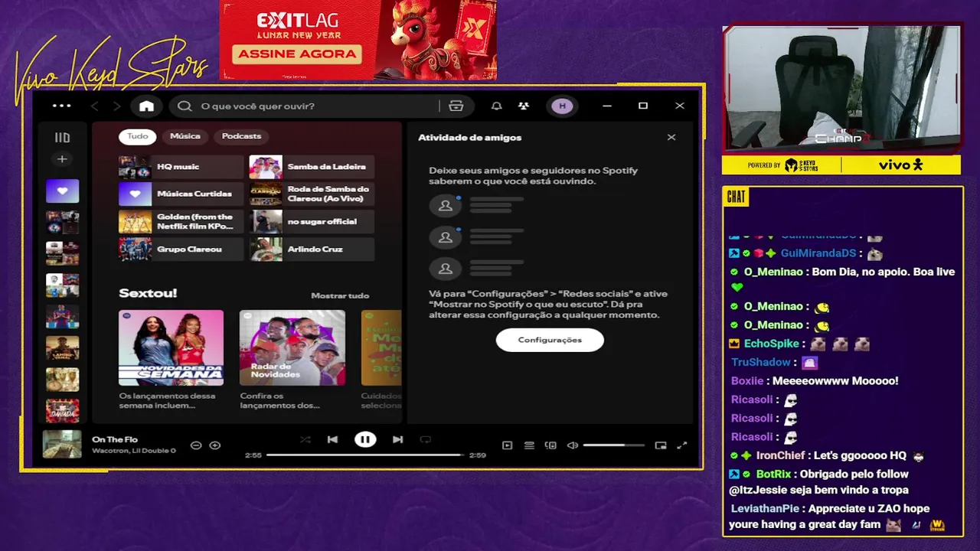The width and height of the screenshot is (980, 551).
Task: Open Golden from Netflix film tile
Action: [x=181, y=222]
